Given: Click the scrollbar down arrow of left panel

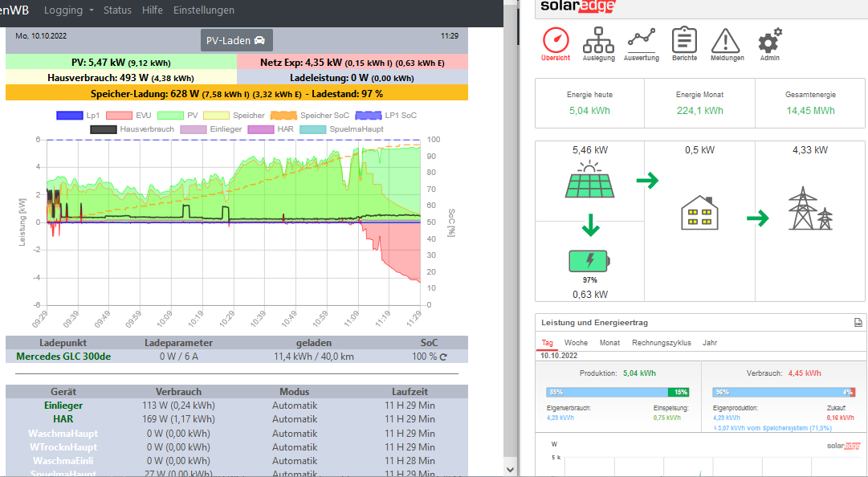Looking at the screenshot, I should tap(511, 468).
